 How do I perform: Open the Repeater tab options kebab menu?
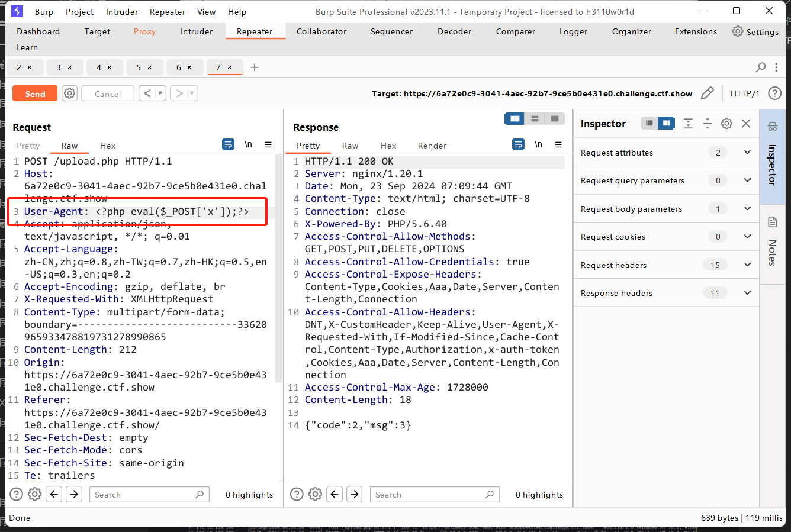click(x=777, y=67)
